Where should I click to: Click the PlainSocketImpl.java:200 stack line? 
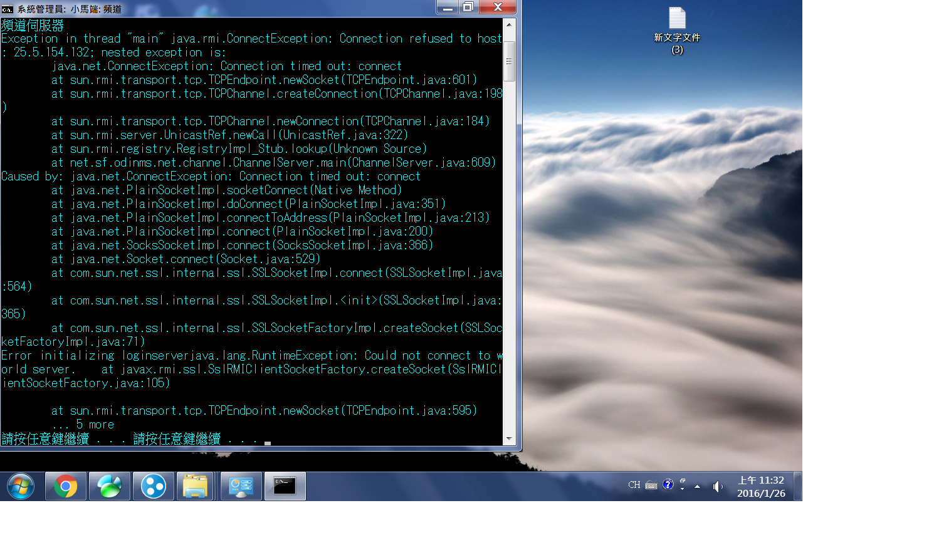click(x=243, y=232)
